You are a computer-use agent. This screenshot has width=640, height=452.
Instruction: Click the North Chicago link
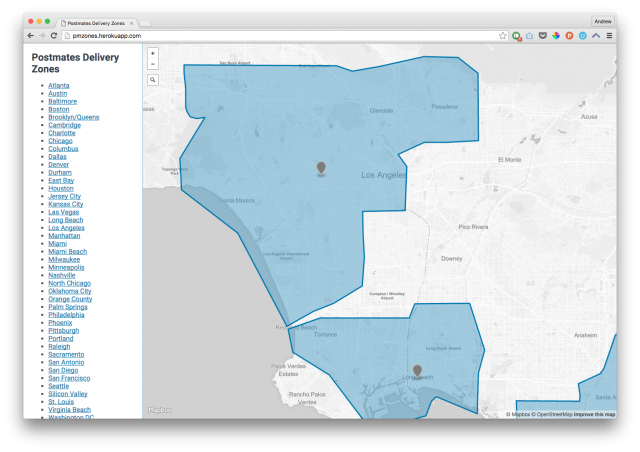[69, 283]
